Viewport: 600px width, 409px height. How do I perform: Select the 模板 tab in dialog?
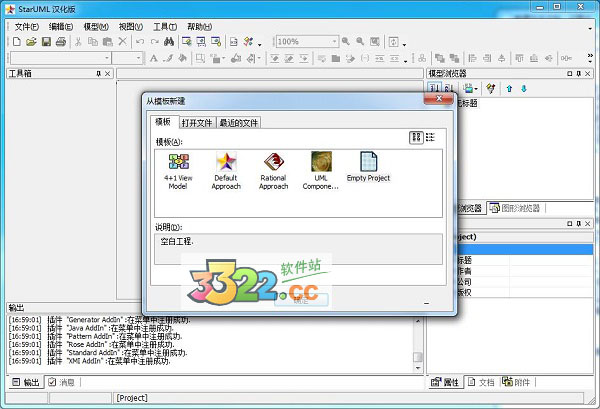point(163,122)
